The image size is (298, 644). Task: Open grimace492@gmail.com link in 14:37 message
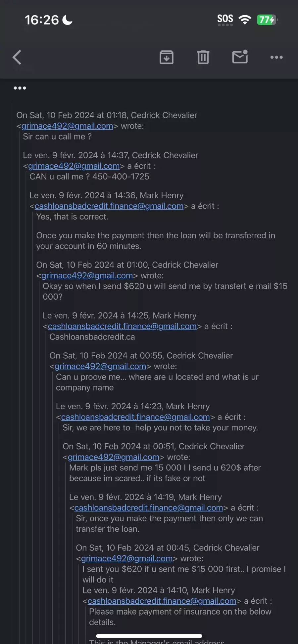click(74, 166)
